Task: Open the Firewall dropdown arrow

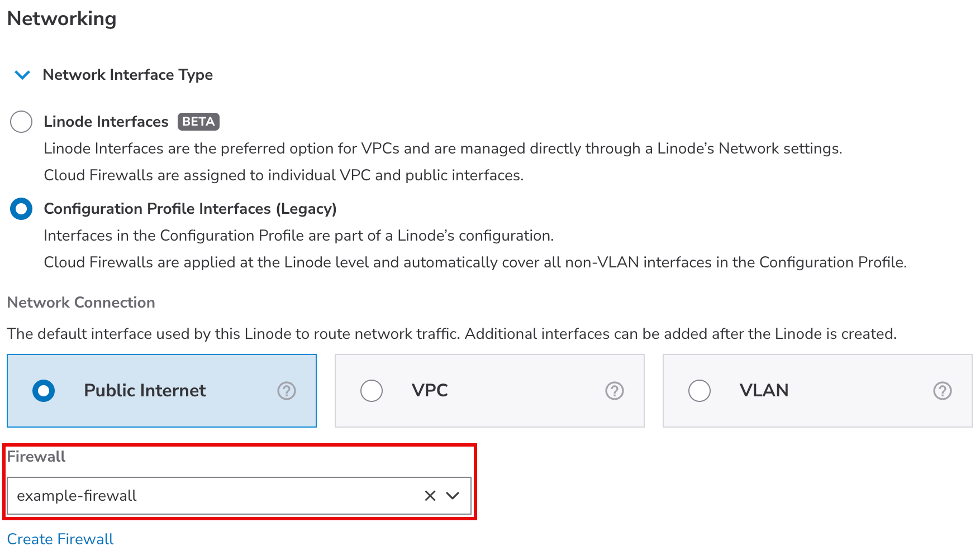Action: tap(453, 496)
